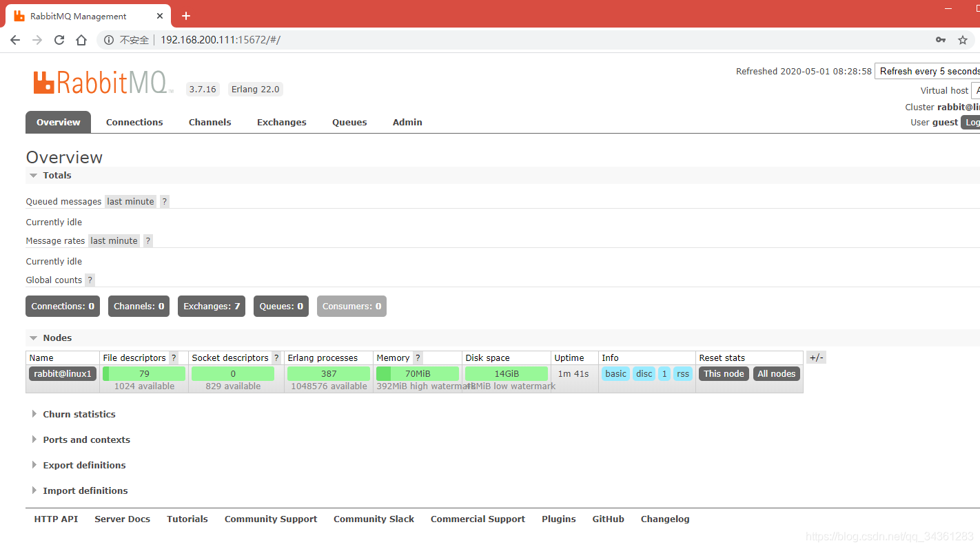The width and height of the screenshot is (980, 549).
Task: Switch to the Connections tab
Action: pyautogui.click(x=134, y=123)
